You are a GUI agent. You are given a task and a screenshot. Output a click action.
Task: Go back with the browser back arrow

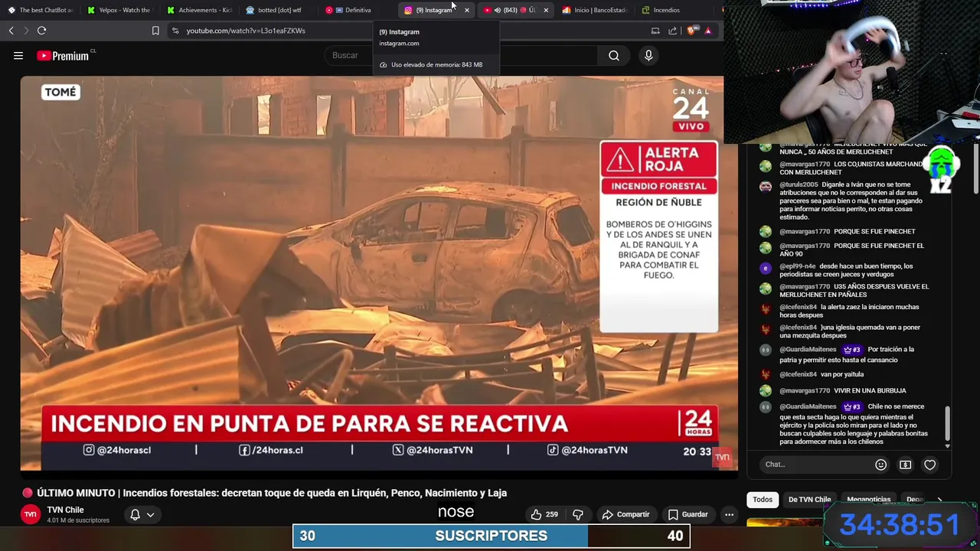click(x=11, y=31)
